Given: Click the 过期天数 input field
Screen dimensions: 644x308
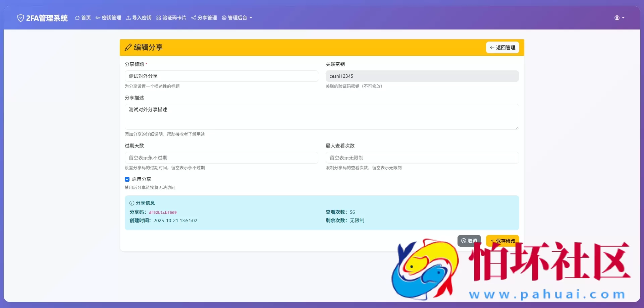Looking at the screenshot, I should coord(221,158).
